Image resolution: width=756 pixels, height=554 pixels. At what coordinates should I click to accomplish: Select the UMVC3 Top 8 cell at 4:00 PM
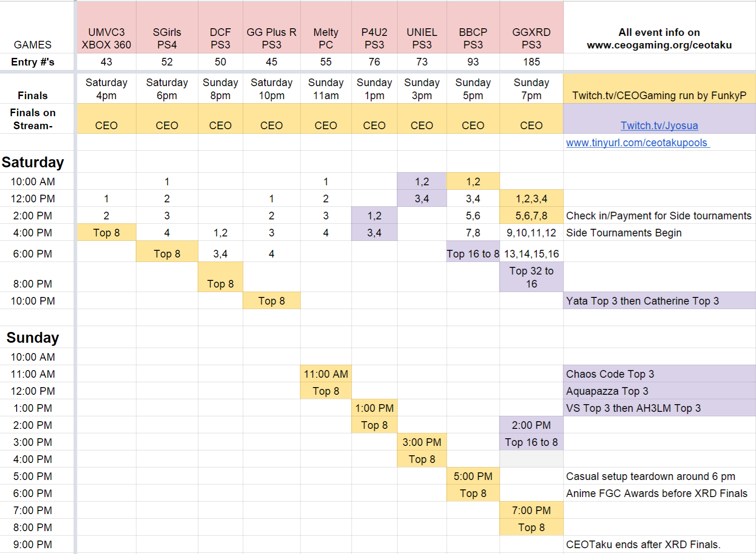click(x=106, y=233)
